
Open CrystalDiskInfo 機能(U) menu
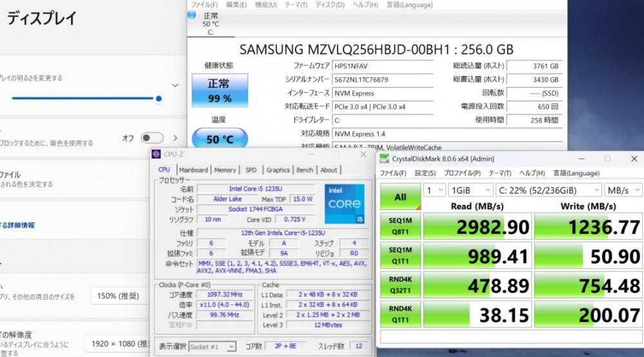(x=266, y=5)
